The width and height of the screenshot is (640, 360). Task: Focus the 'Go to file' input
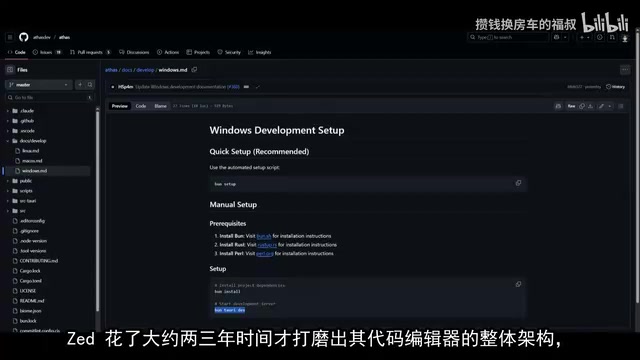pyautogui.click(x=49, y=98)
